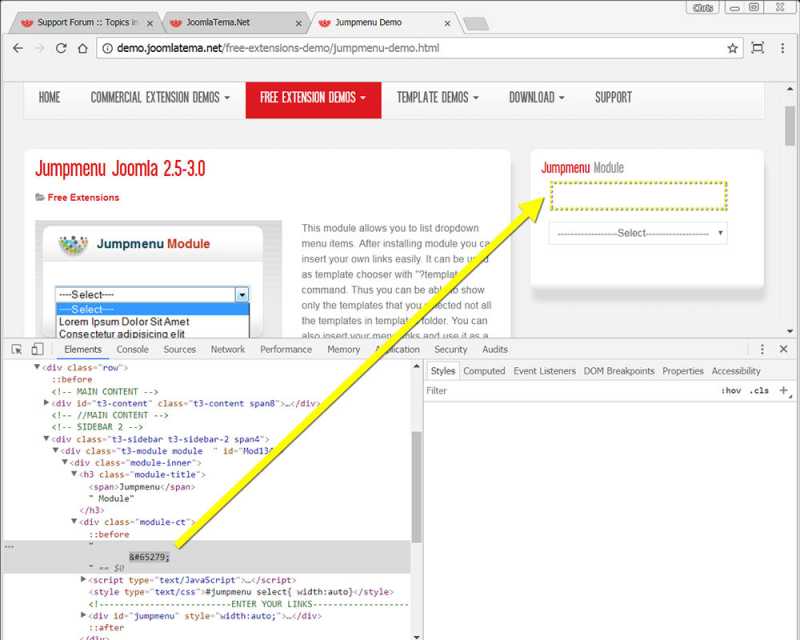Open Free Extensions category link

(x=83, y=198)
